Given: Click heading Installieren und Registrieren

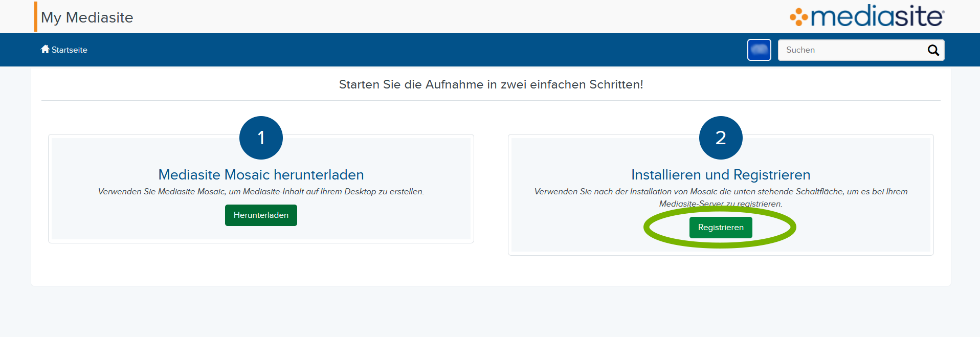Looking at the screenshot, I should click(x=721, y=174).
